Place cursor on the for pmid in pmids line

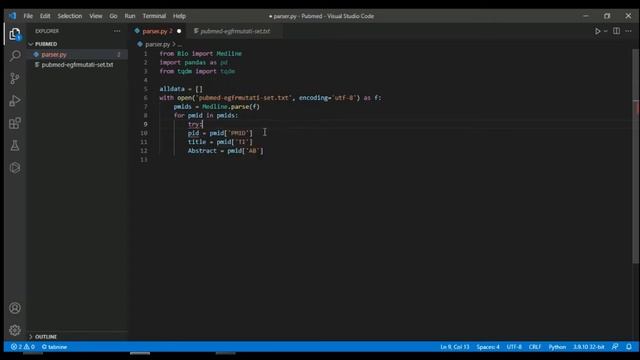click(206, 116)
